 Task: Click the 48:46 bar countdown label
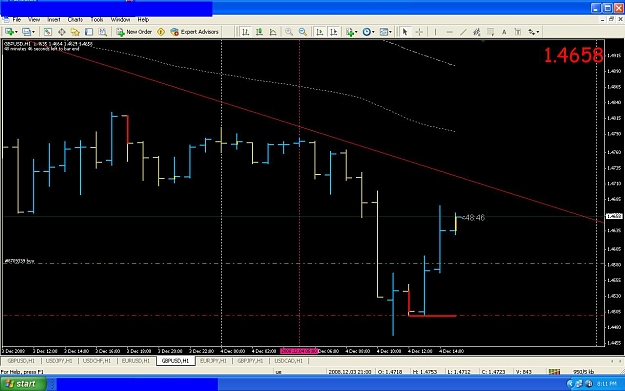coord(475,218)
